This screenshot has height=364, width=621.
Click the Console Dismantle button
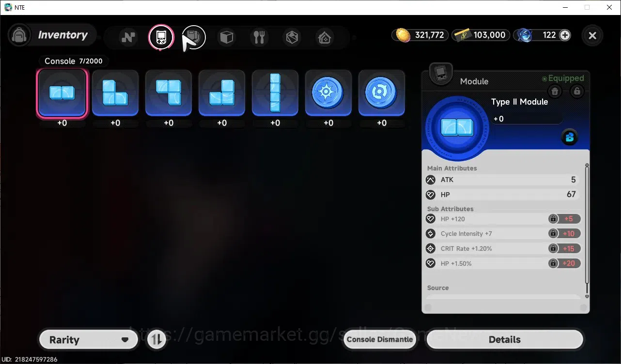[380, 339]
